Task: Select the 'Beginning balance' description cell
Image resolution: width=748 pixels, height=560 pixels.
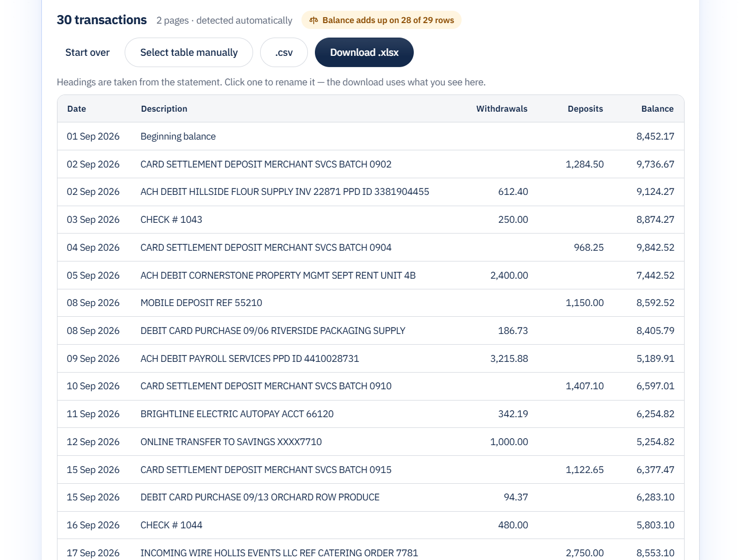Action: [178, 136]
